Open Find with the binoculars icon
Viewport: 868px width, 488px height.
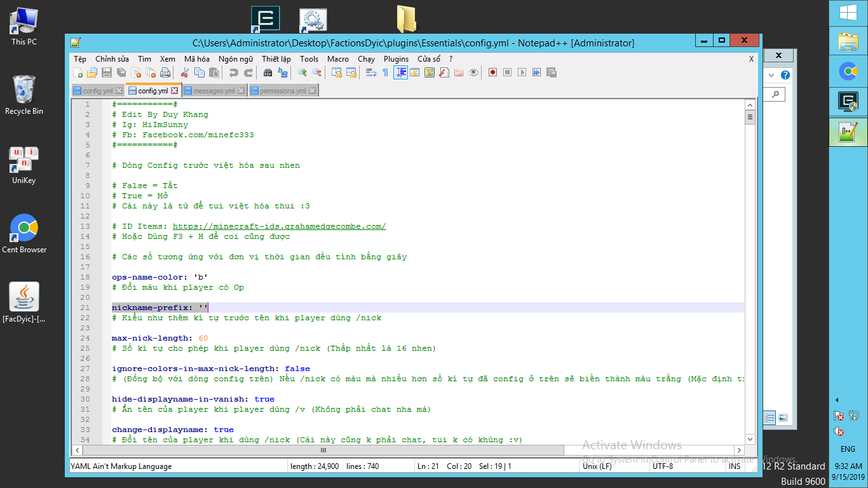point(268,72)
